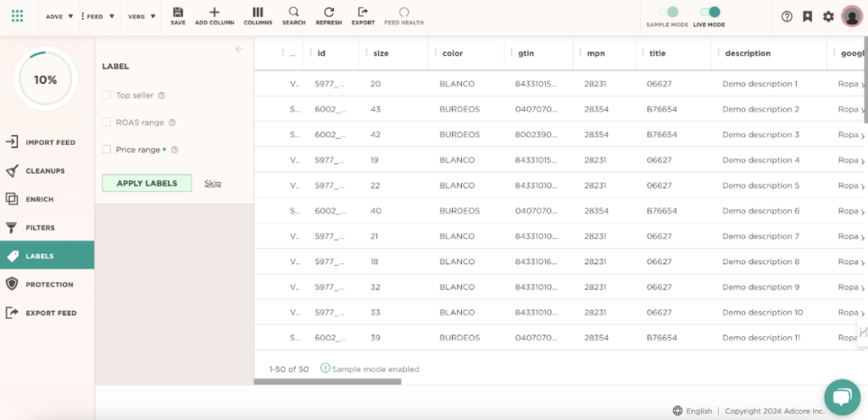
Task: Open the help question mark icon
Action: click(787, 16)
